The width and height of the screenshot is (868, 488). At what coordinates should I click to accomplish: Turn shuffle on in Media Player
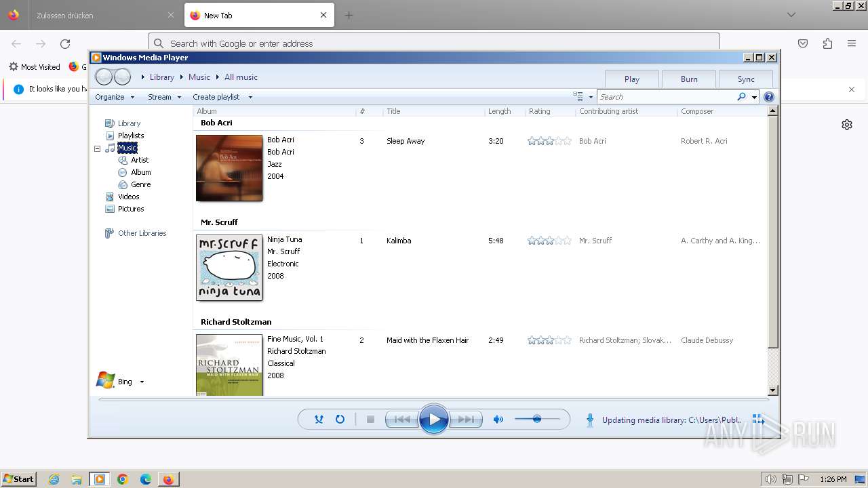(x=319, y=420)
